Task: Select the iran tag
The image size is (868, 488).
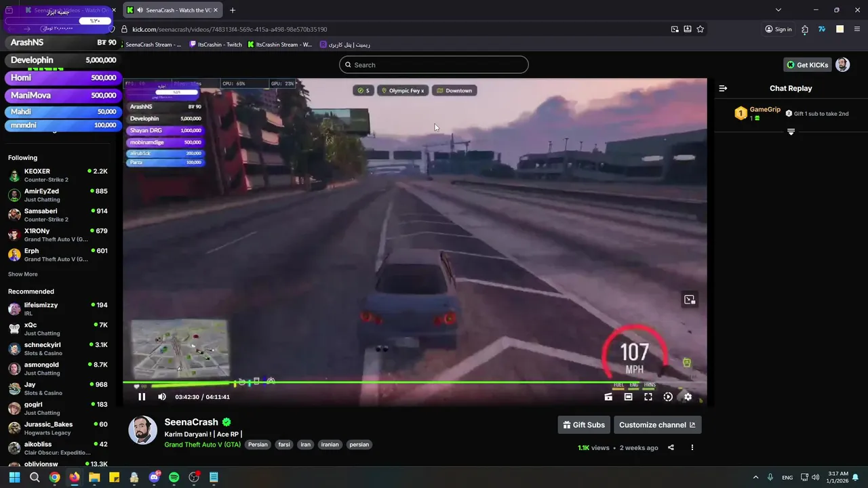Action: pyautogui.click(x=306, y=445)
